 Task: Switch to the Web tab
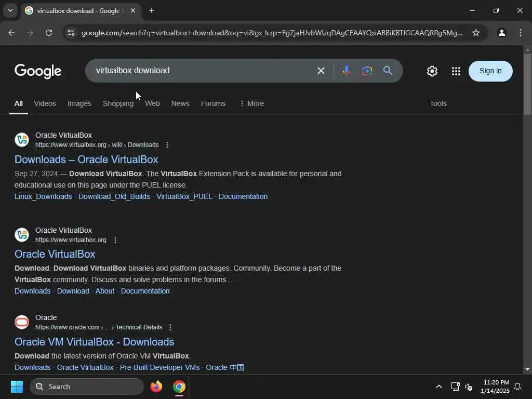pyautogui.click(x=152, y=103)
